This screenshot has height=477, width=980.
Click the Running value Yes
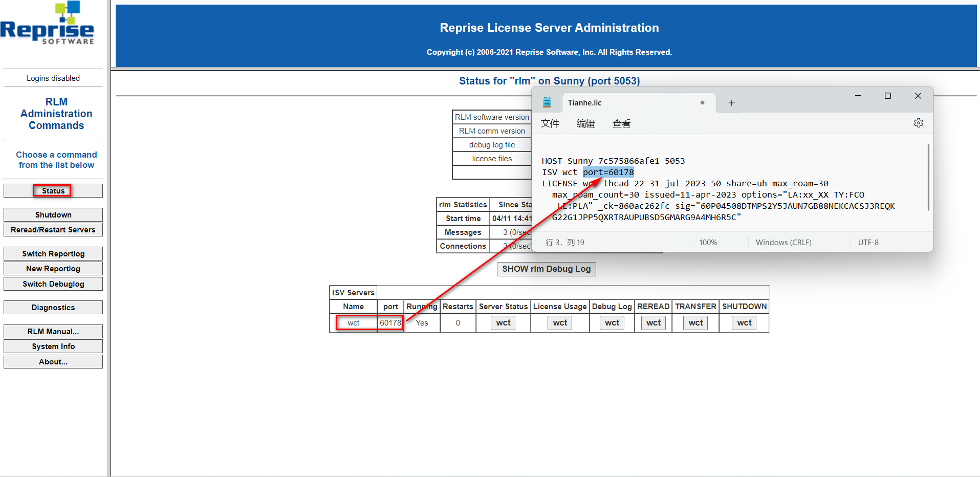coord(422,322)
